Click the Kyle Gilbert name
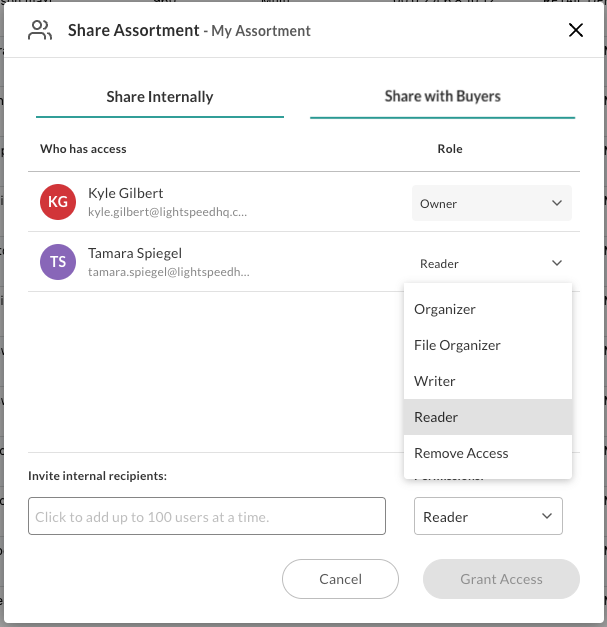The height and width of the screenshot is (627, 607). [126, 193]
